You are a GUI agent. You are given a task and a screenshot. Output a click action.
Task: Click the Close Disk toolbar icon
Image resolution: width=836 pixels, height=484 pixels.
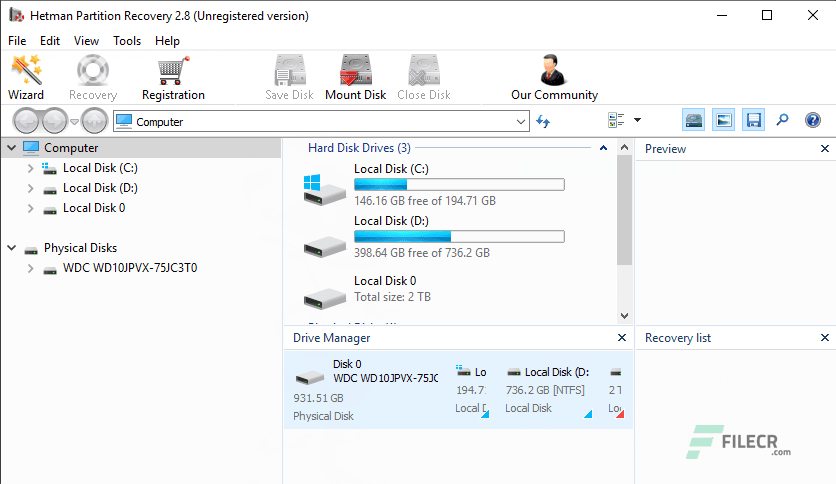[x=424, y=70]
